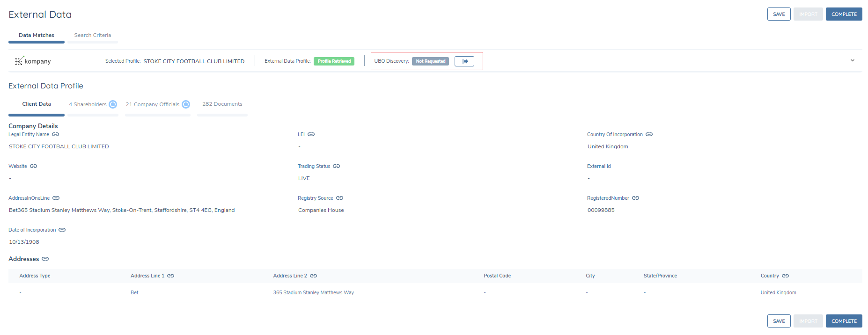Collapse the kompany data match row chevron

pos(852,60)
